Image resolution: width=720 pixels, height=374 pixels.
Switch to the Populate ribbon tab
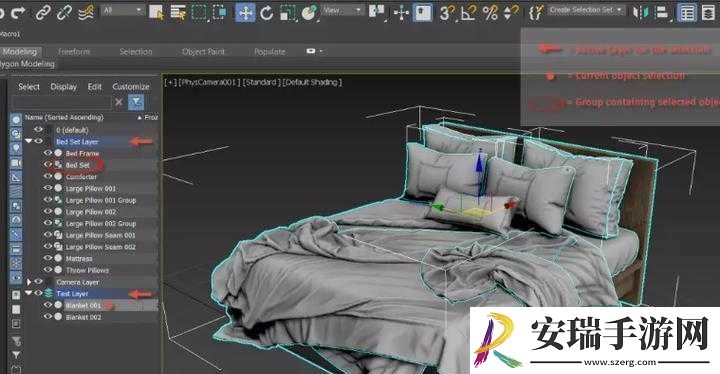[x=270, y=51]
